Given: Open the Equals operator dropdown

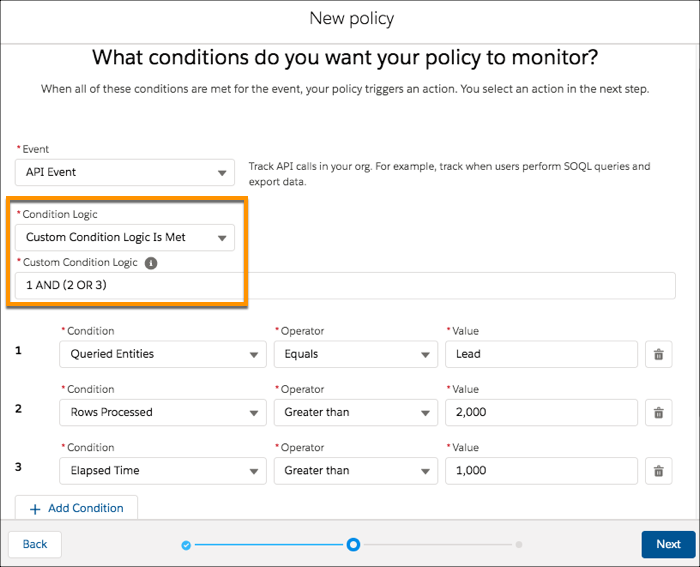Looking at the screenshot, I should [x=356, y=354].
